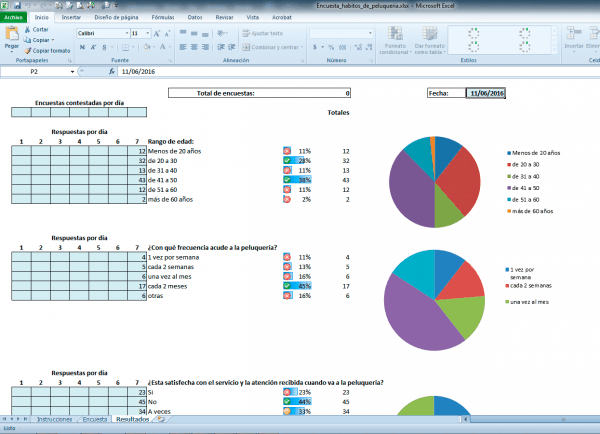Click the font color A icon
The height and width of the screenshot is (434, 600).
pyautogui.click(x=163, y=47)
